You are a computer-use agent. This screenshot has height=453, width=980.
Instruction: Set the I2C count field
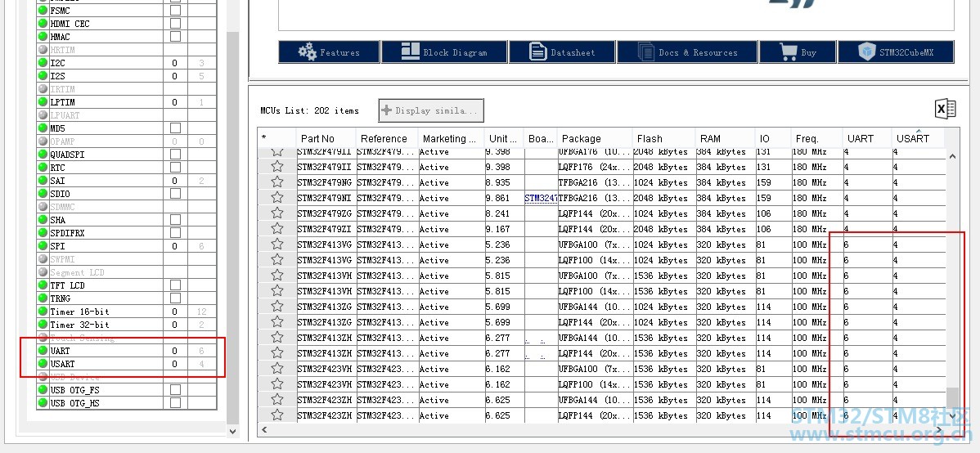[175, 63]
